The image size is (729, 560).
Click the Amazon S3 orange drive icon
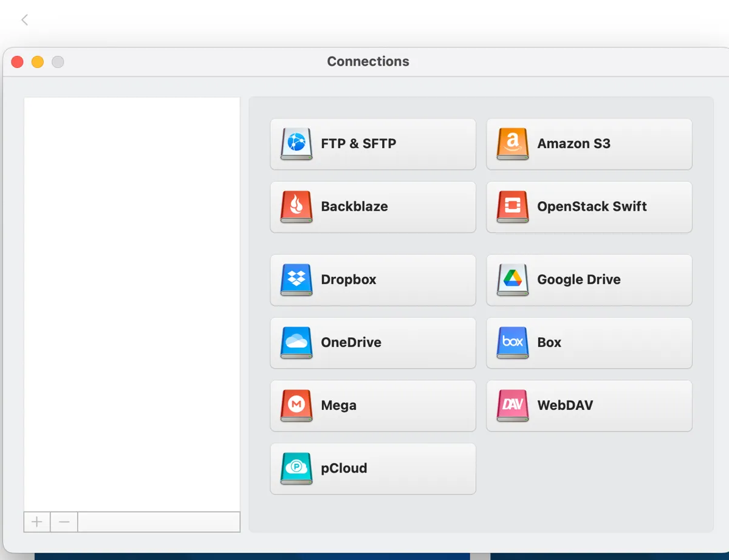[x=513, y=144]
